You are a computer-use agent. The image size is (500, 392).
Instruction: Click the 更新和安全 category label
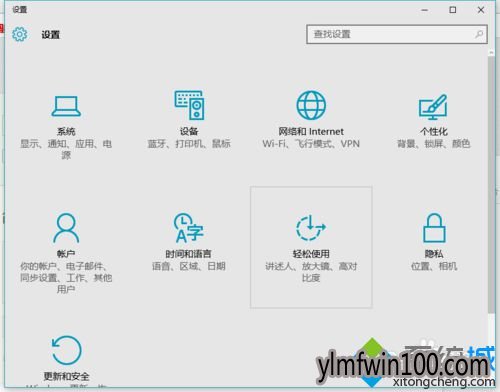[x=66, y=376]
